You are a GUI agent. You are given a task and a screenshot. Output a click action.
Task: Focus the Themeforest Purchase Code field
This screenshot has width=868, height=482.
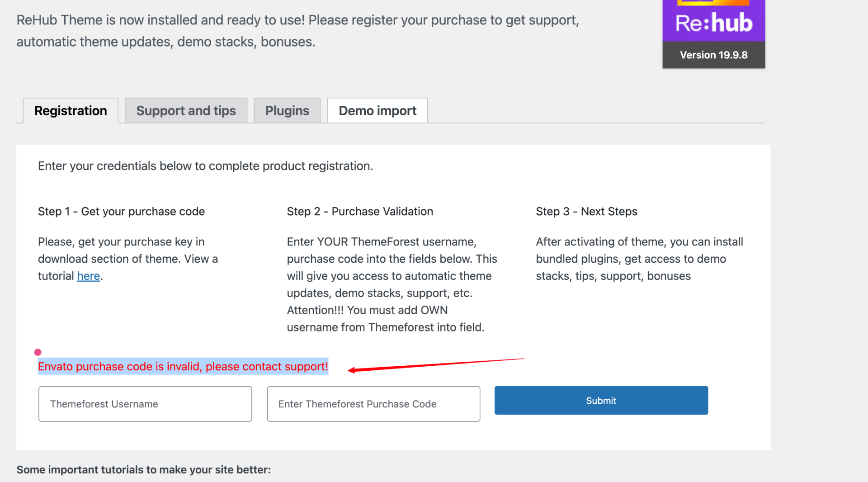pyautogui.click(x=373, y=404)
